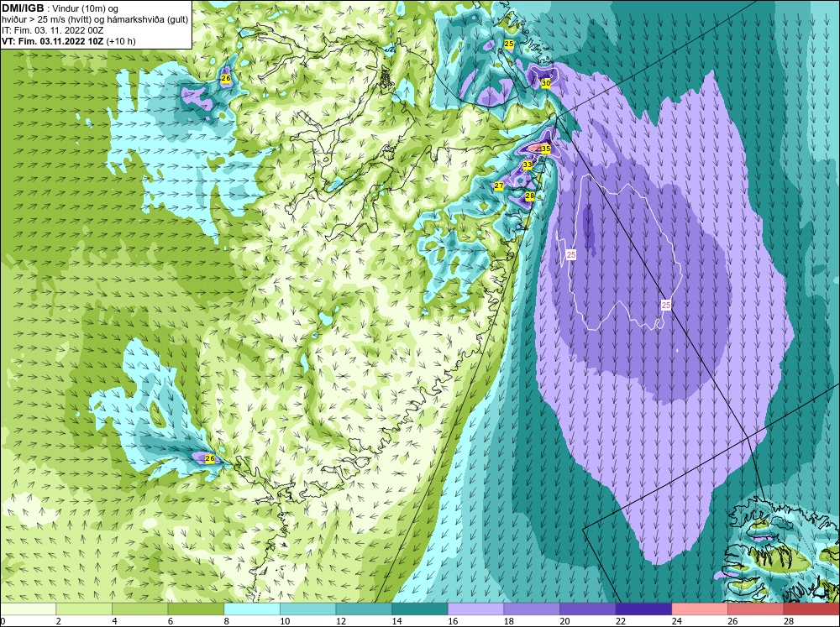Select the scale number 24 on the legend

(677, 621)
